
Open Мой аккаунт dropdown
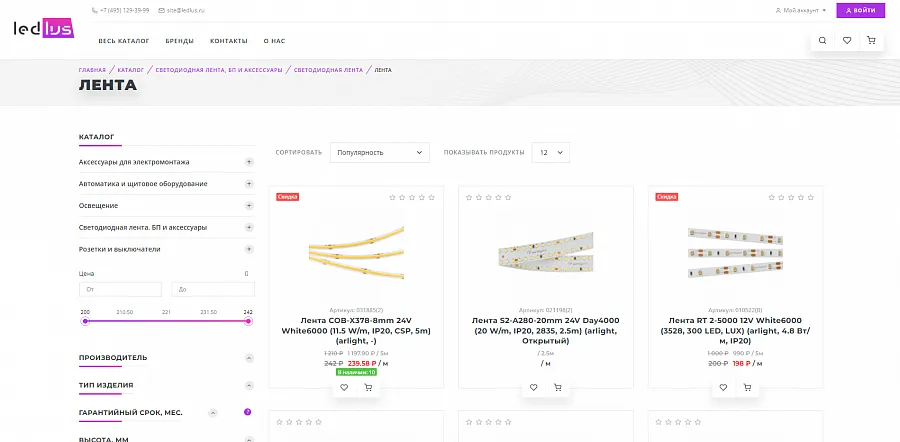[x=801, y=10]
